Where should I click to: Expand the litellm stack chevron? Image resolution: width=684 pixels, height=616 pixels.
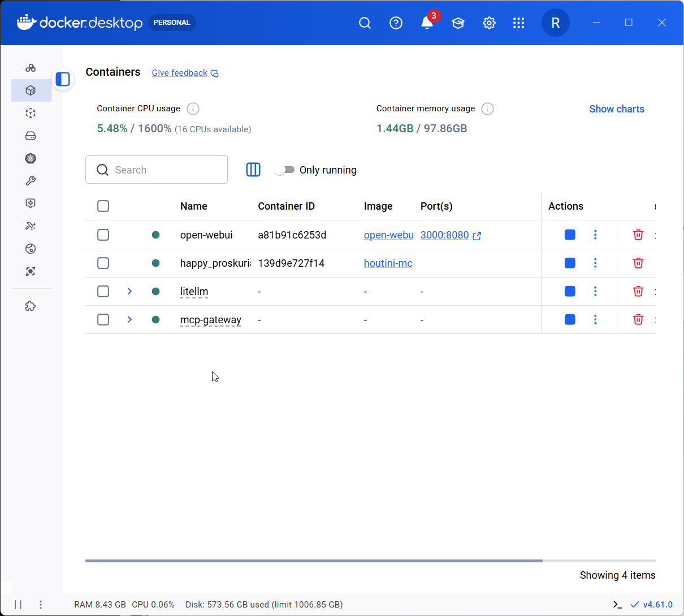(129, 291)
